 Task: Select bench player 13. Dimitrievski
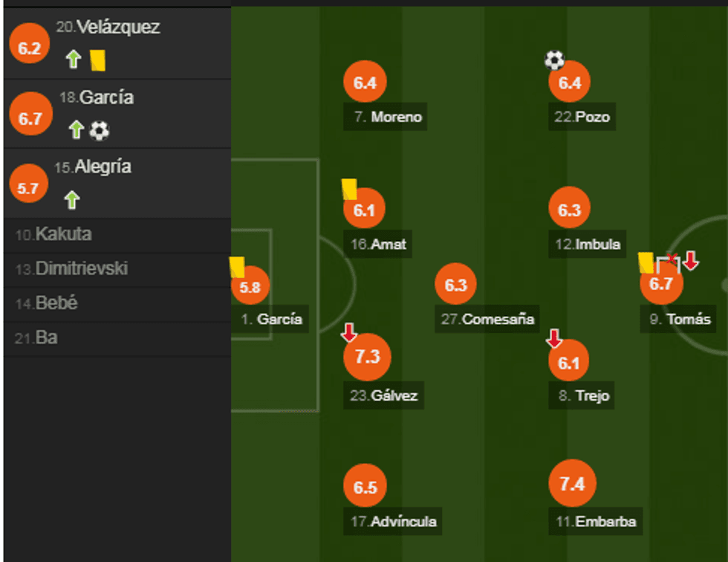pos(71,269)
